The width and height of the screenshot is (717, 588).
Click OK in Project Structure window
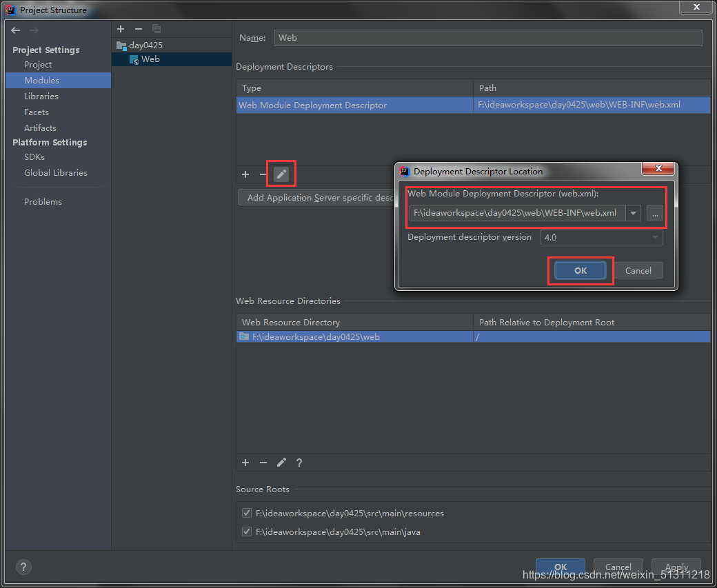point(560,567)
